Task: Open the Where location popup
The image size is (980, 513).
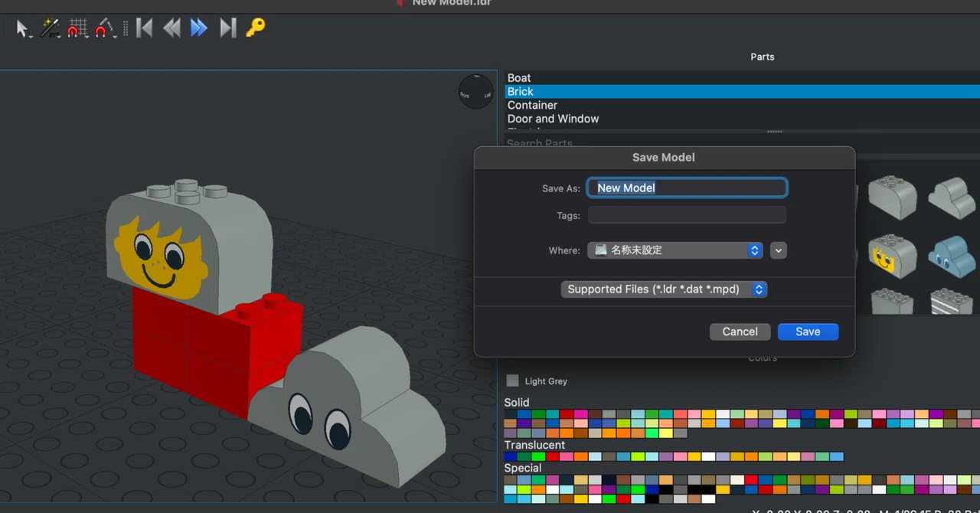Action: 675,250
